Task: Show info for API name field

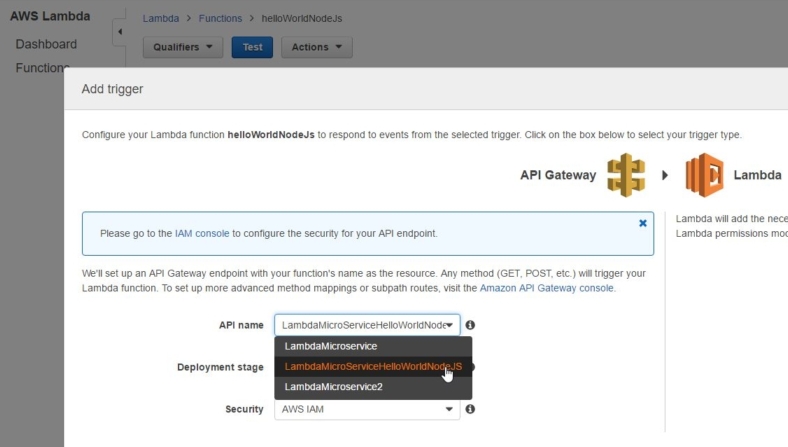Action: click(x=470, y=325)
